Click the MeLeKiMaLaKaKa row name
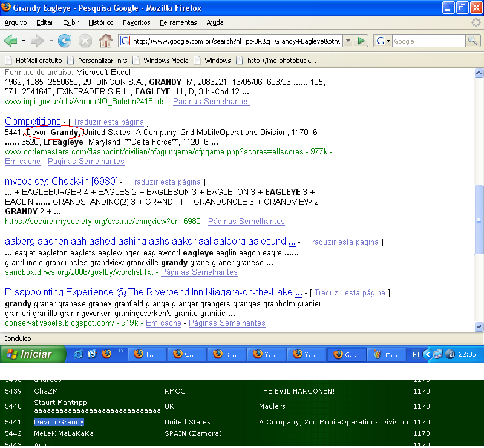The width and height of the screenshot is (484, 448). tap(64, 433)
